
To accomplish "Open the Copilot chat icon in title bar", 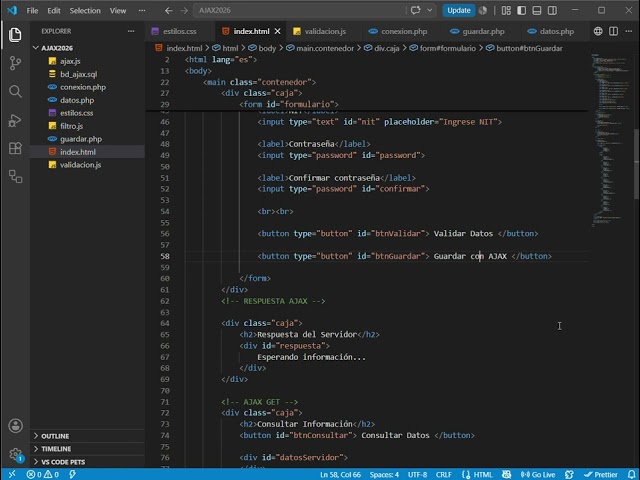I will coord(416,10).
